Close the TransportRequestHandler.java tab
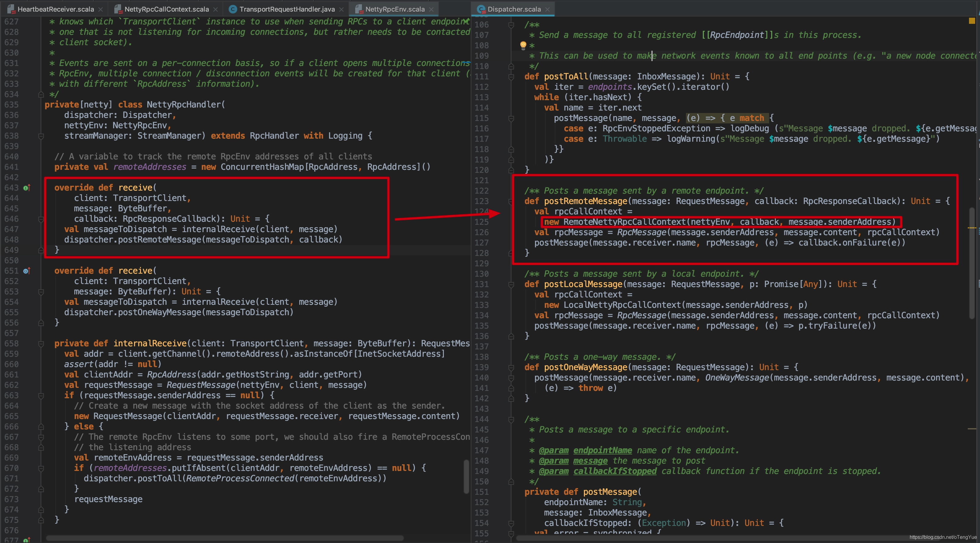The height and width of the screenshot is (543, 980). pyautogui.click(x=342, y=9)
